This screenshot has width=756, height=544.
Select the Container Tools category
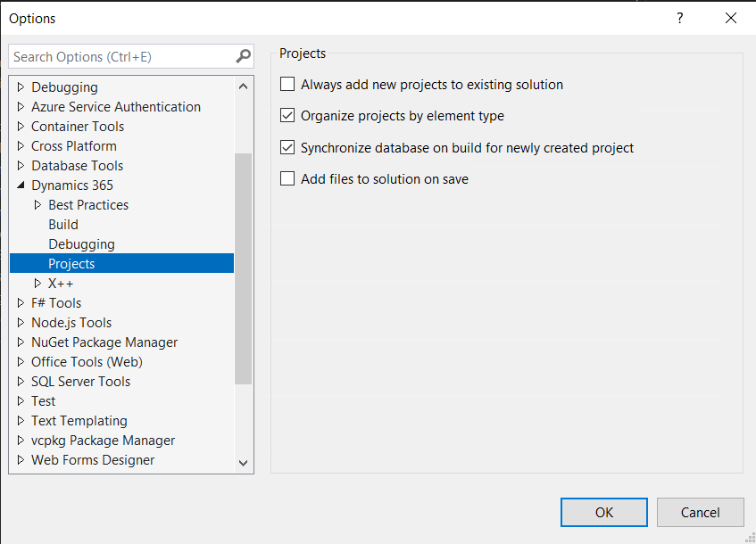coord(78,127)
